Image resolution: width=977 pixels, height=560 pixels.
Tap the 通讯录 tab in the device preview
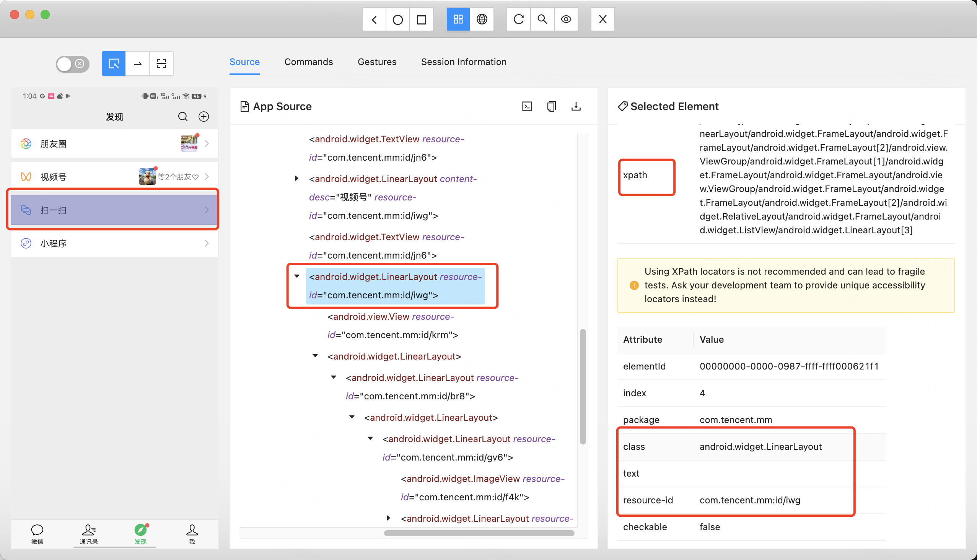click(x=88, y=534)
